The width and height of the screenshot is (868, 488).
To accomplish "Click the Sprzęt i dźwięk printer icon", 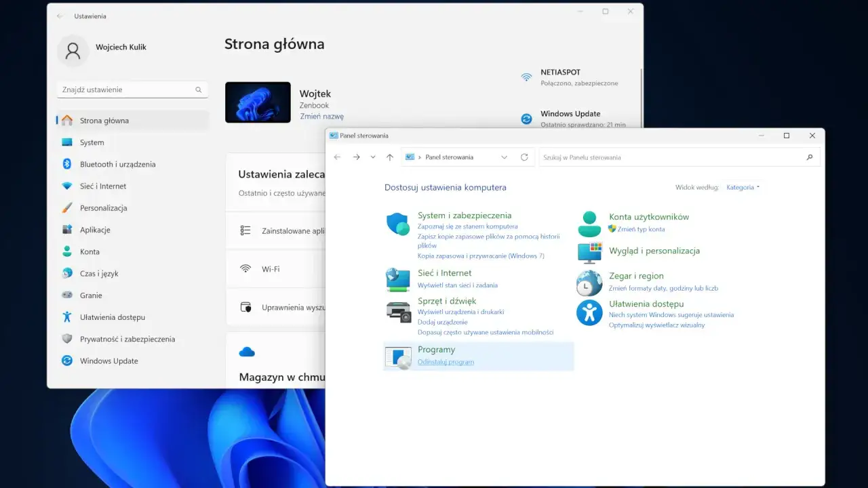I will (x=398, y=311).
